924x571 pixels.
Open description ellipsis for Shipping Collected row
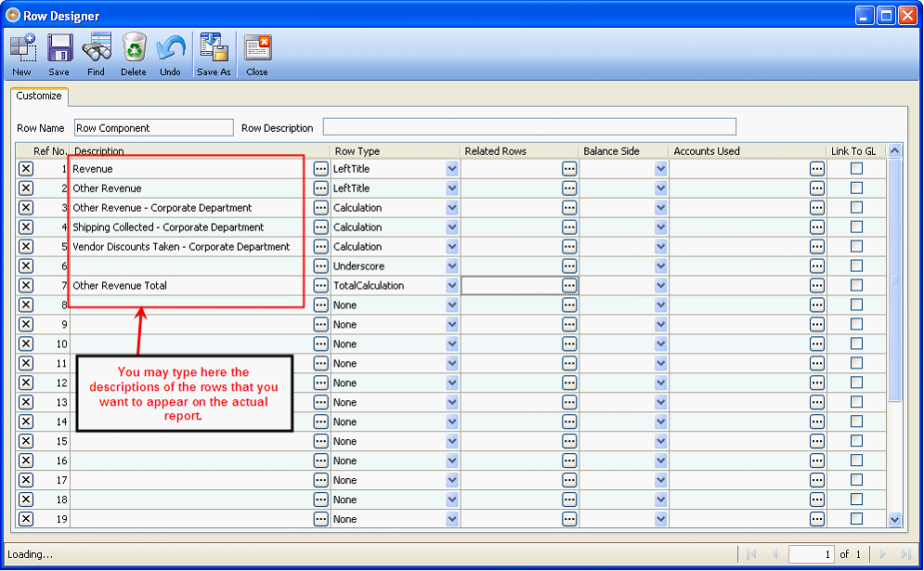tap(320, 227)
